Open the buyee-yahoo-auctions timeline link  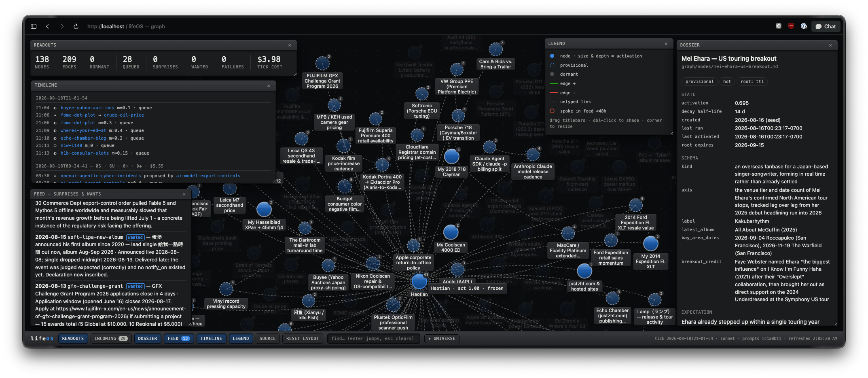87,108
